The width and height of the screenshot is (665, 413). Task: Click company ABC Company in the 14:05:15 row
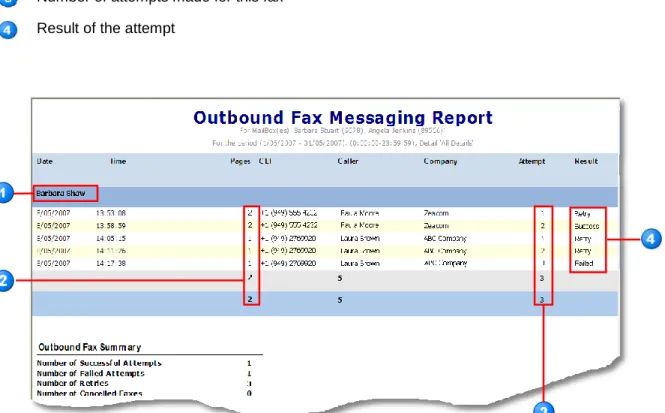tap(445, 238)
